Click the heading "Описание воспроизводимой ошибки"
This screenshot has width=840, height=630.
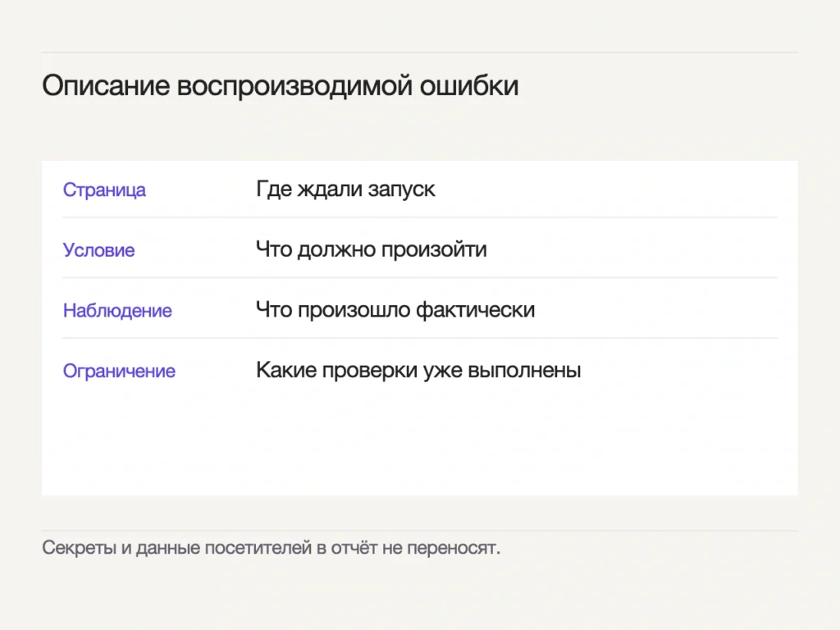pos(281,86)
